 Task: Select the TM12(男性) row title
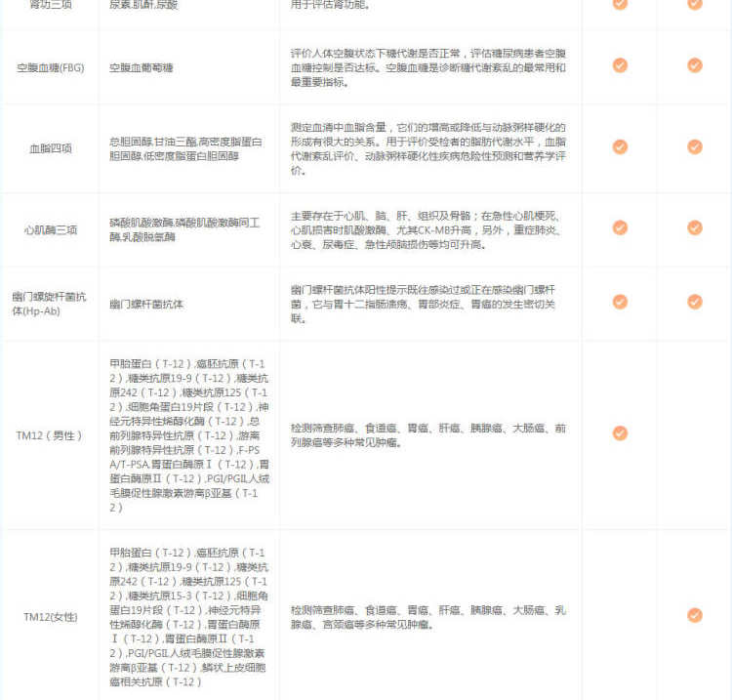[x=49, y=434]
